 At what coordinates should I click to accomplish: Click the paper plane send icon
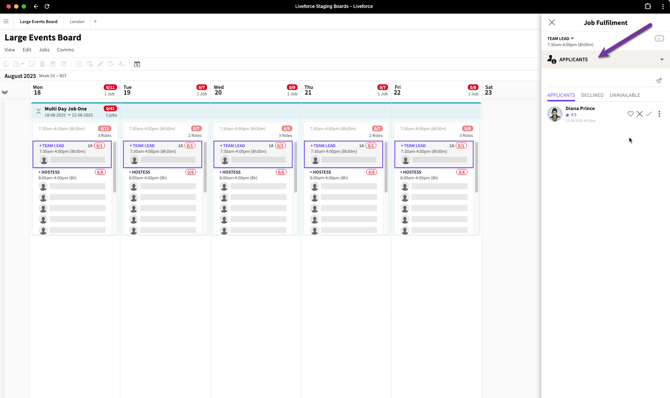click(x=658, y=80)
